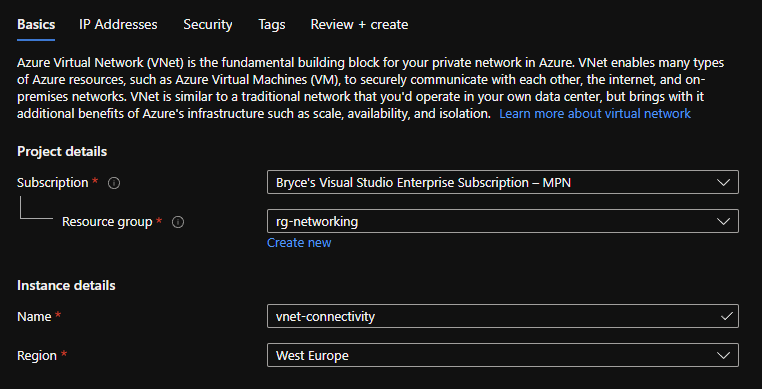
Task: Click the Resource group chevron arrow
Action: (x=723, y=222)
